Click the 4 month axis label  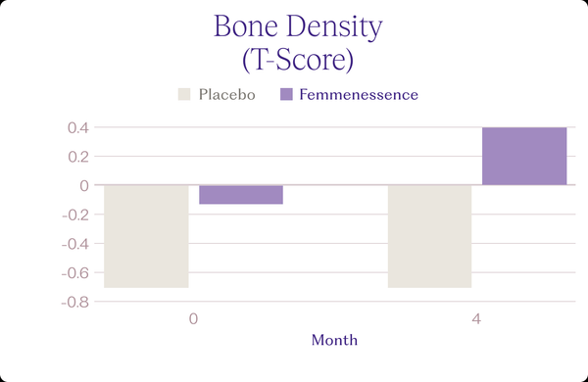[476, 319]
